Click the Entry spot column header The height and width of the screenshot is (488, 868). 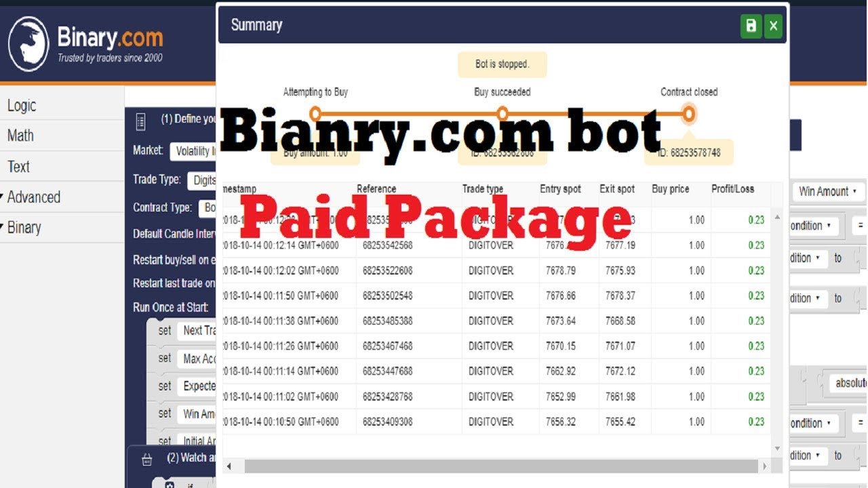tap(560, 189)
